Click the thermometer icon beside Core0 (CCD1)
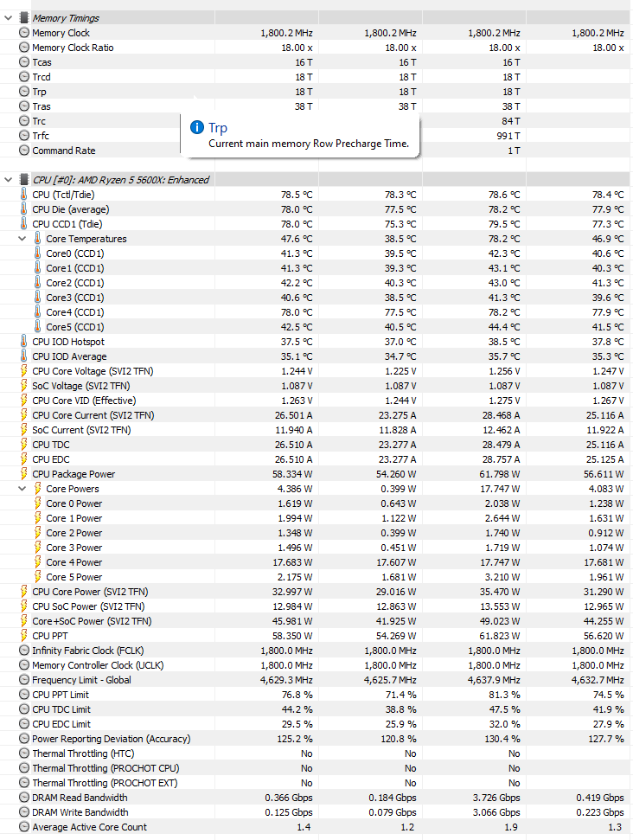This screenshot has width=633, height=840. [37, 253]
